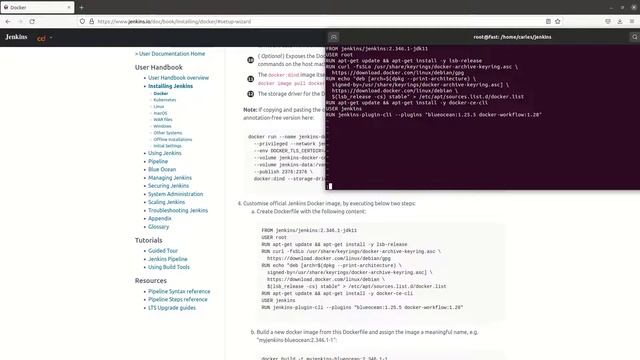
Task: Close the Docker browser tab
Action: [x=69, y=7]
